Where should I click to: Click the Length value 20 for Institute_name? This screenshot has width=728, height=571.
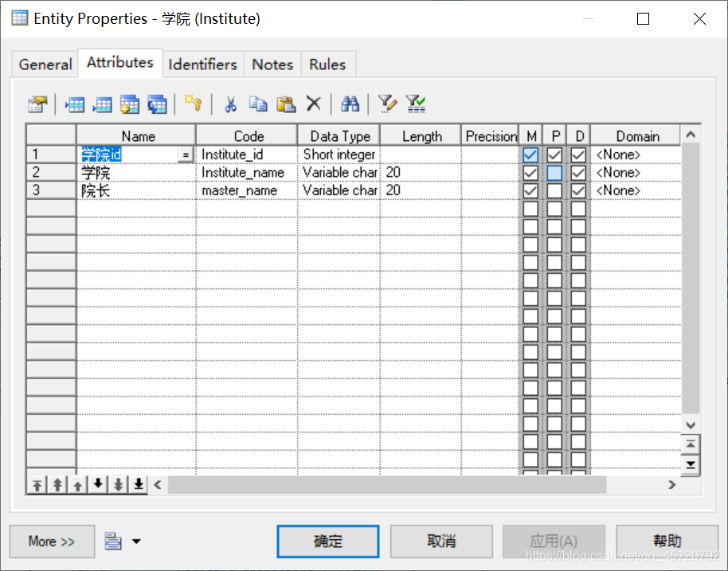(x=421, y=173)
